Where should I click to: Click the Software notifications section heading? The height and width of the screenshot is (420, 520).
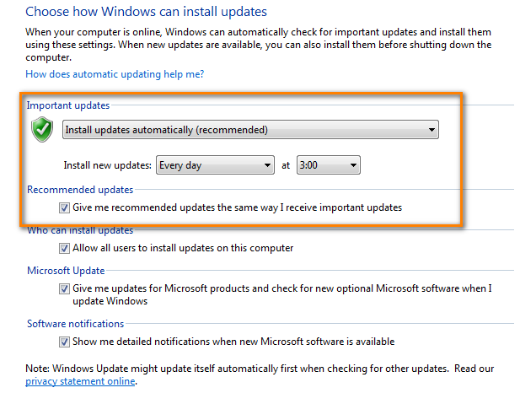tap(75, 324)
